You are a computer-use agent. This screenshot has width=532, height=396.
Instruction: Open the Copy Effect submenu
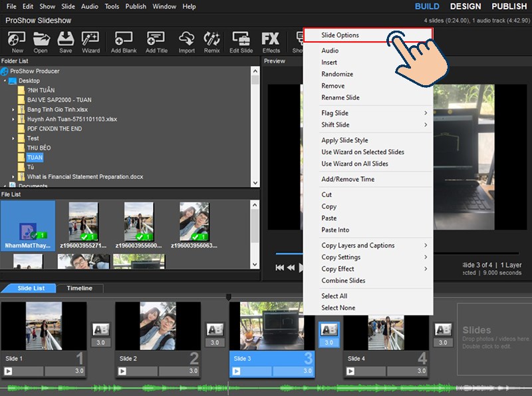click(x=368, y=269)
